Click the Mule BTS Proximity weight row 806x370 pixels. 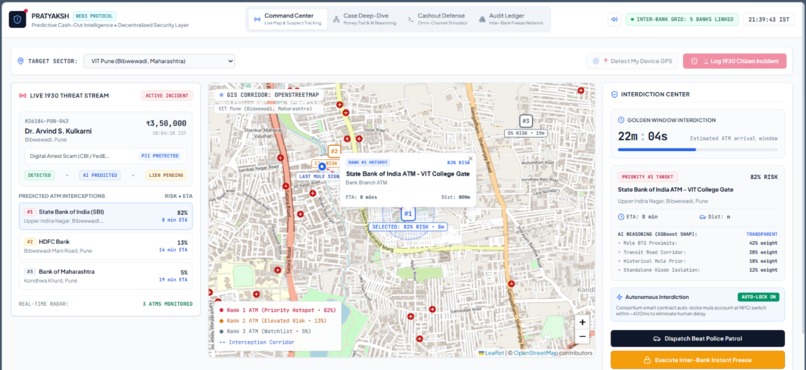coord(698,243)
